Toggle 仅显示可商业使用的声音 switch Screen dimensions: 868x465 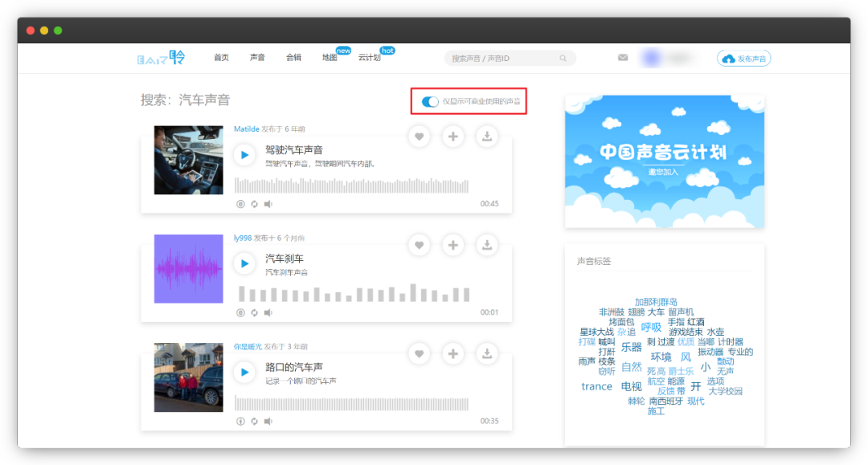(429, 102)
